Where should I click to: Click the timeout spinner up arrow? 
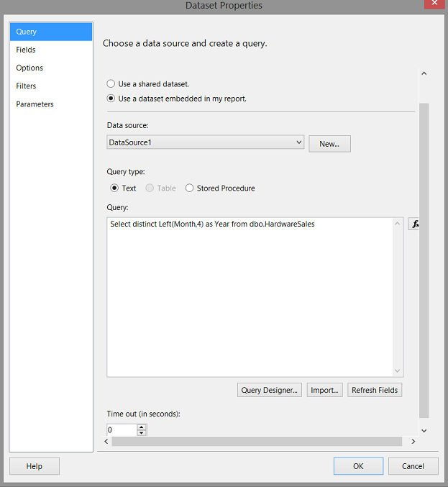pos(141,427)
